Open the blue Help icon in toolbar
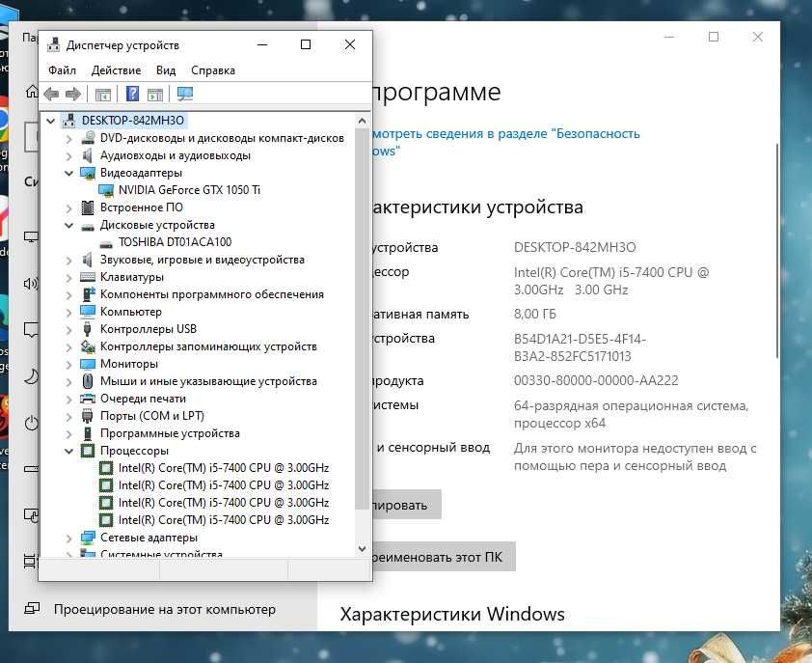The image size is (812, 663). (132, 94)
